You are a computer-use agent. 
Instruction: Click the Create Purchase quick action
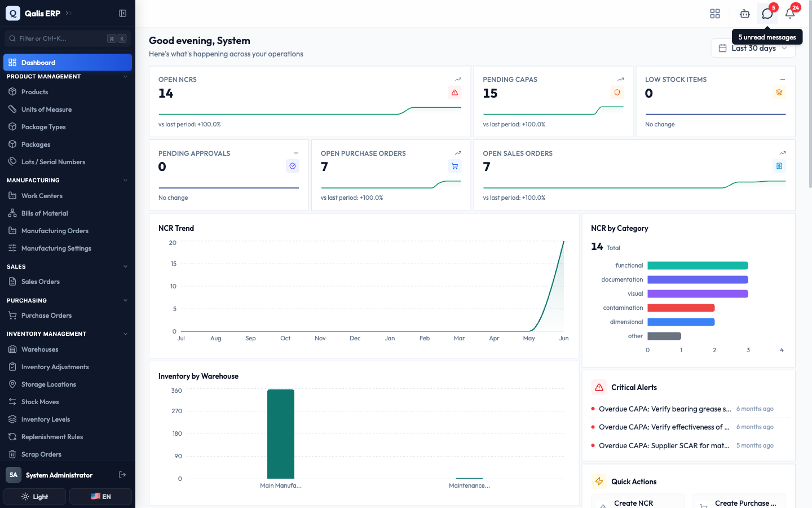pos(739,501)
